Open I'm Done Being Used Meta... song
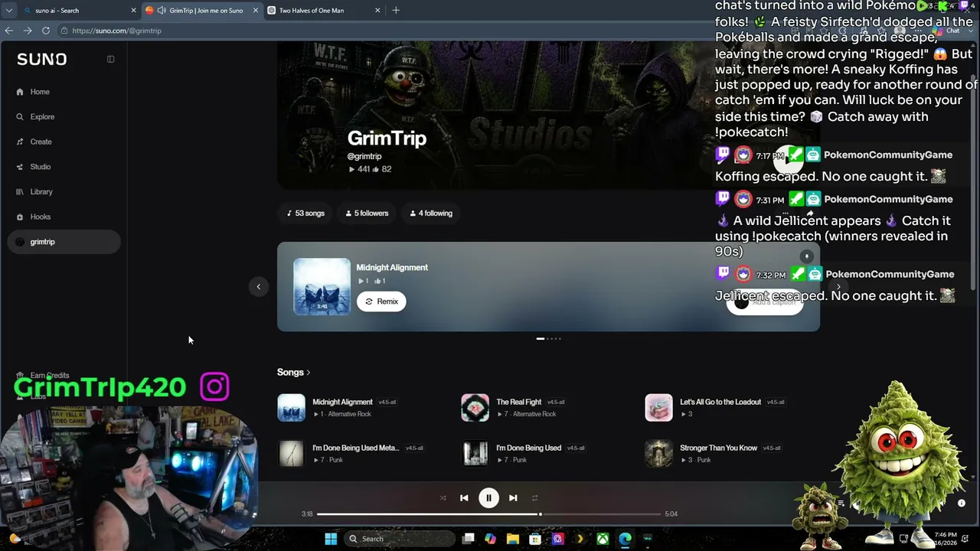This screenshot has height=551, width=980. (355, 448)
